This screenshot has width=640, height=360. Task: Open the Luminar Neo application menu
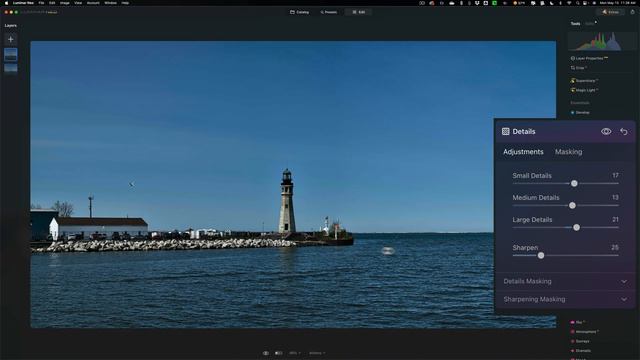pos(23,3)
